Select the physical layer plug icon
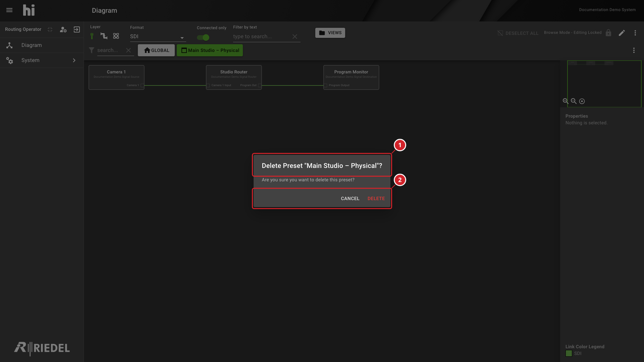The image size is (644, 362). click(92, 36)
